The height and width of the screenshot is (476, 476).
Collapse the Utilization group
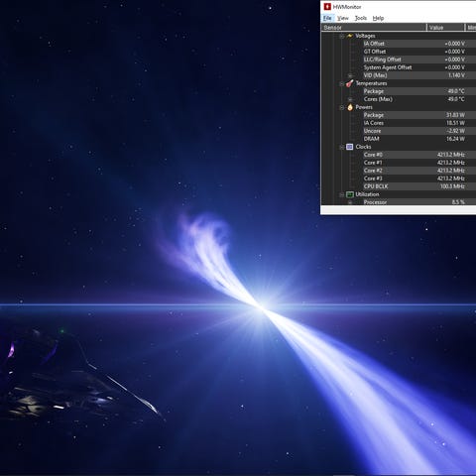(x=342, y=194)
